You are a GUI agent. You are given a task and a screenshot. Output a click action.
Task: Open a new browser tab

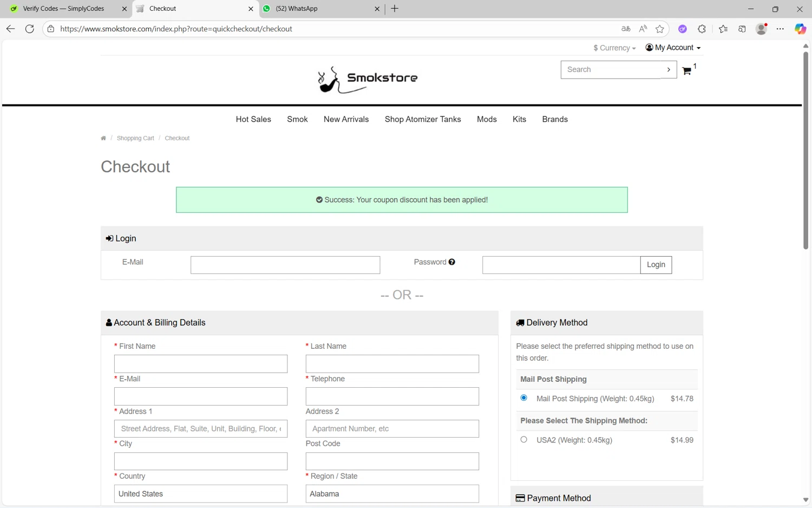(395, 9)
